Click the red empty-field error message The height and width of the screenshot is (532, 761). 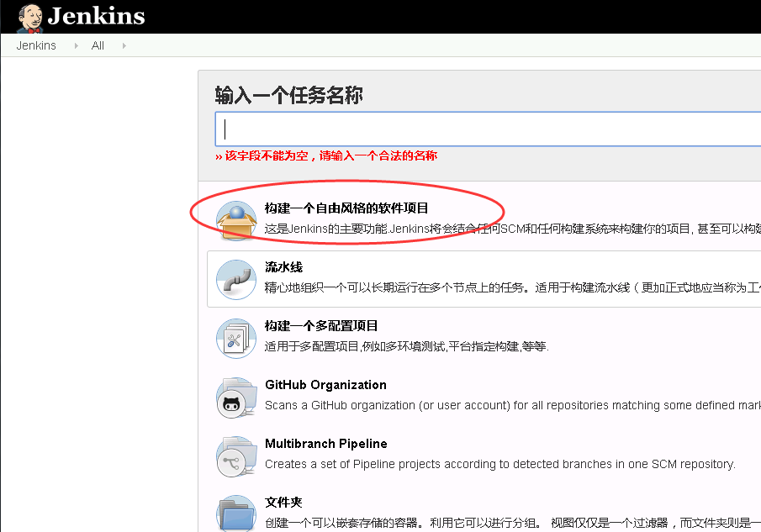tap(326, 155)
